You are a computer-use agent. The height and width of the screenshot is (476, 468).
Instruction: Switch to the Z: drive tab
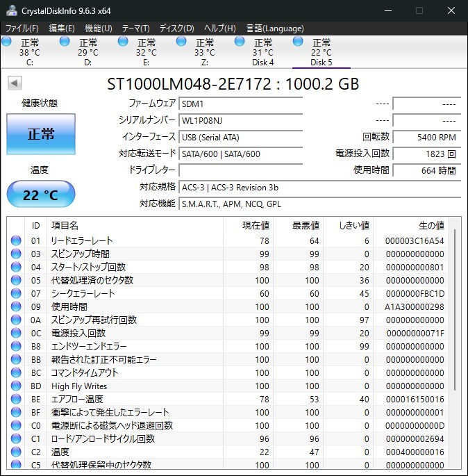pos(204,53)
